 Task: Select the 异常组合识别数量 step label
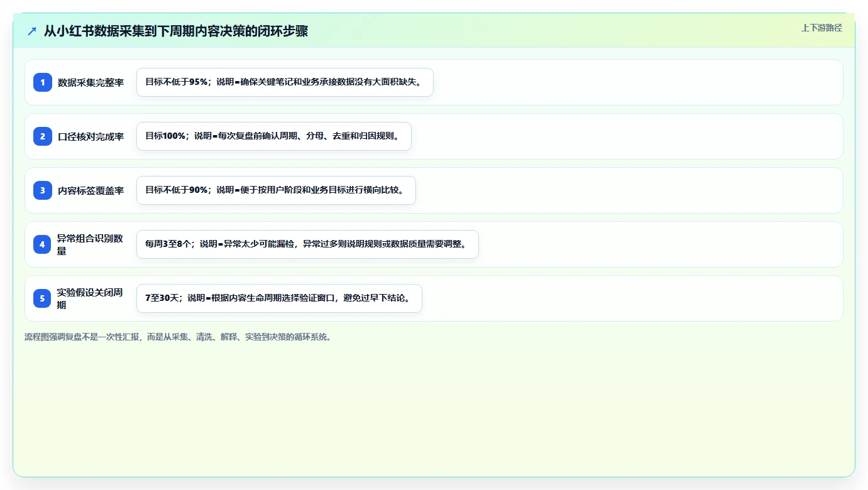pyautogui.click(x=90, y=244)
